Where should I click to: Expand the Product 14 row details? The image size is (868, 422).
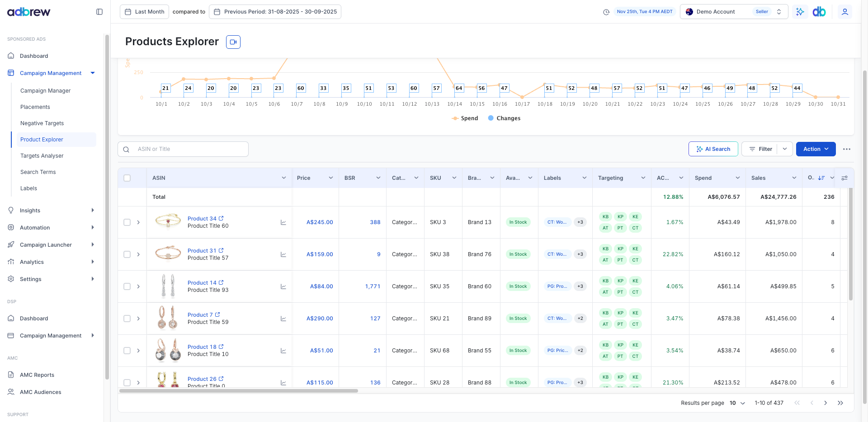click(138, 286)
